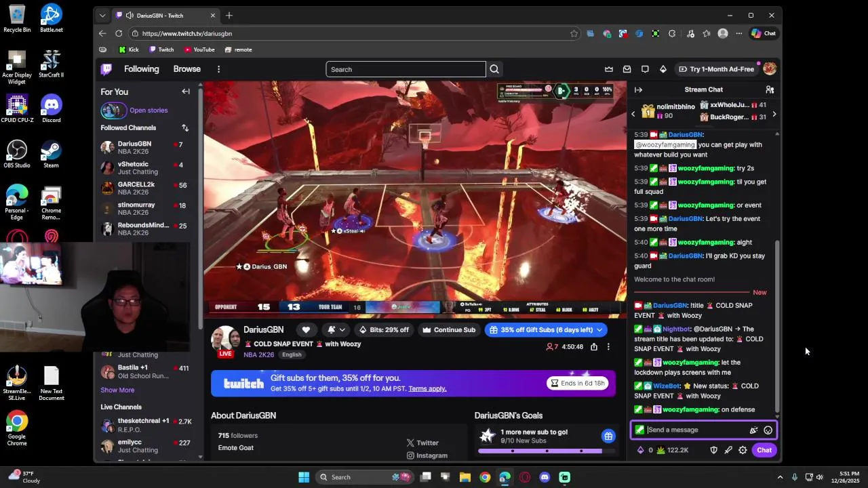Open chat settings gear

point(743,450)
